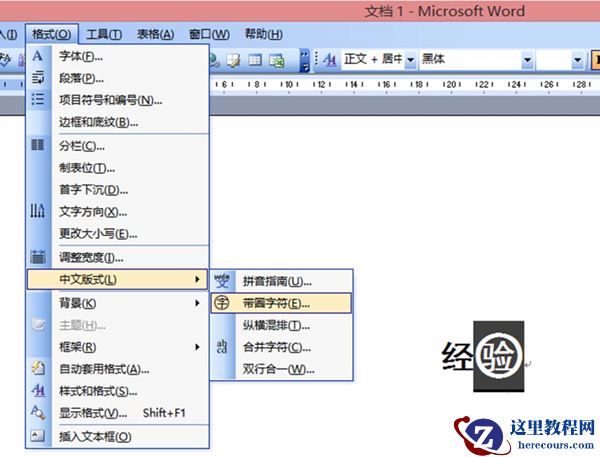
Task: Open the 表格(A) Table menu
Action: (156, 34)
